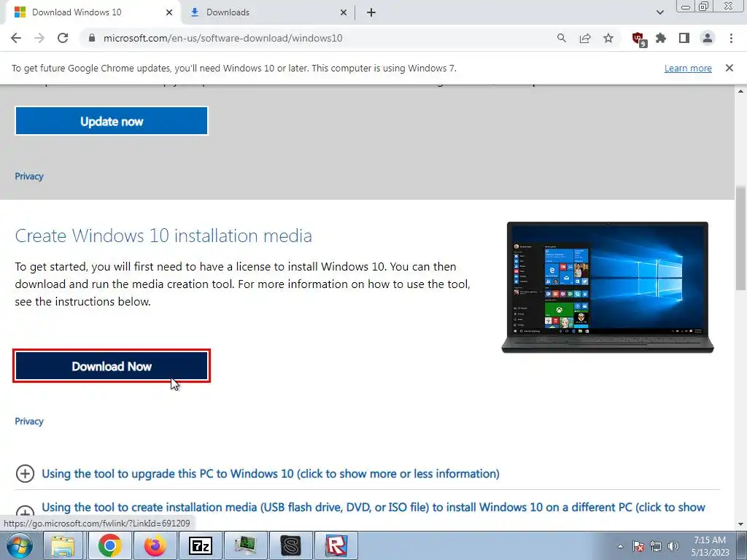Reload the Download Windows 10 page

[x=63, y=38]
